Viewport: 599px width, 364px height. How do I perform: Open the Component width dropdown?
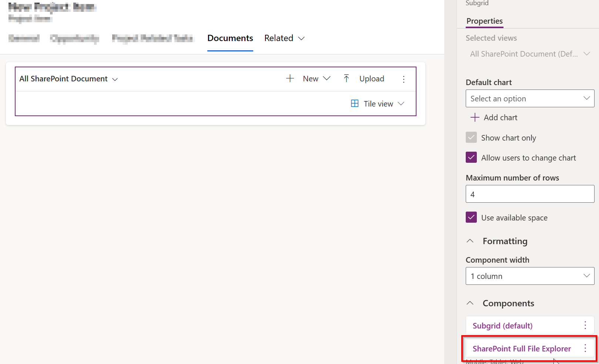pos(529,276)
